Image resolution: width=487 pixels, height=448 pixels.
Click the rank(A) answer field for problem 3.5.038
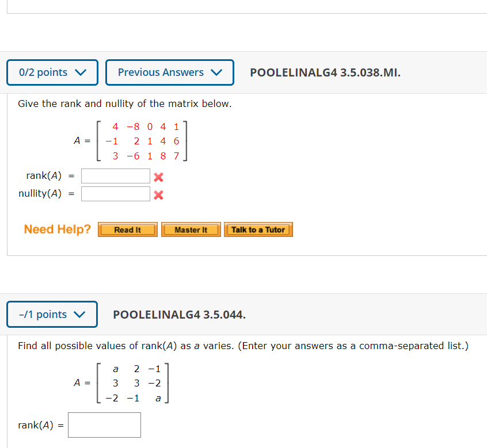pyautogui.click(x=115, y=175)
